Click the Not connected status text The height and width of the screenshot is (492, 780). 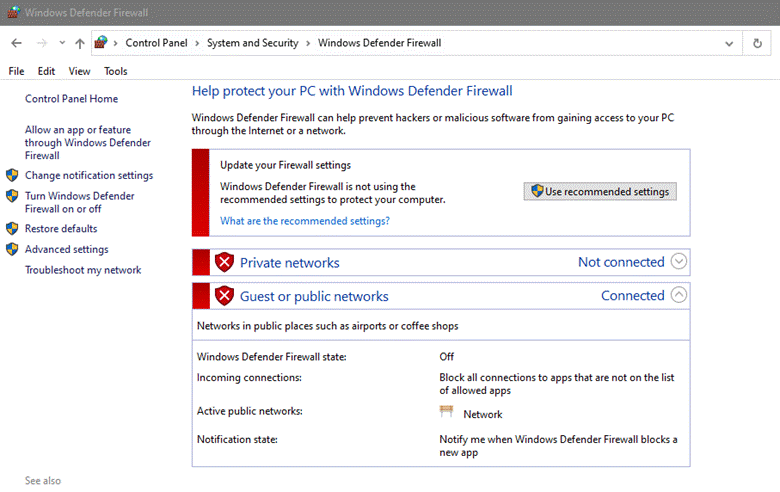[621, 262]
